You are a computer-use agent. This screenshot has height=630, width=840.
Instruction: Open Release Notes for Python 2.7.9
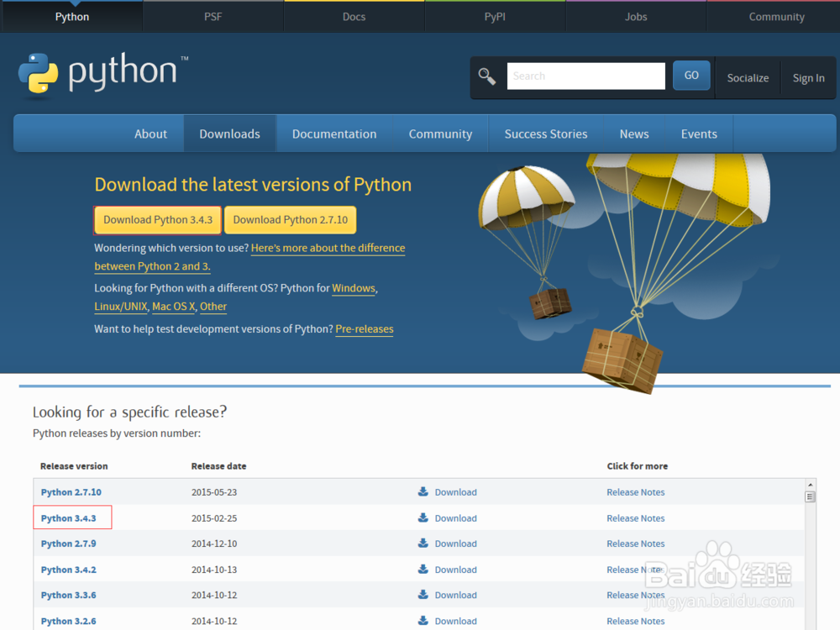635,543
